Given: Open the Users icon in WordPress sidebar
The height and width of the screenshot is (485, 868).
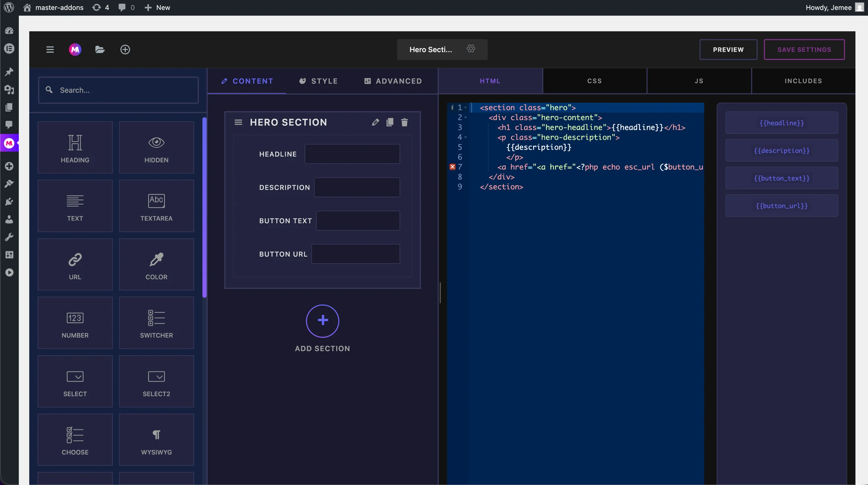Looking at the screenshot, I should point(9,219).
